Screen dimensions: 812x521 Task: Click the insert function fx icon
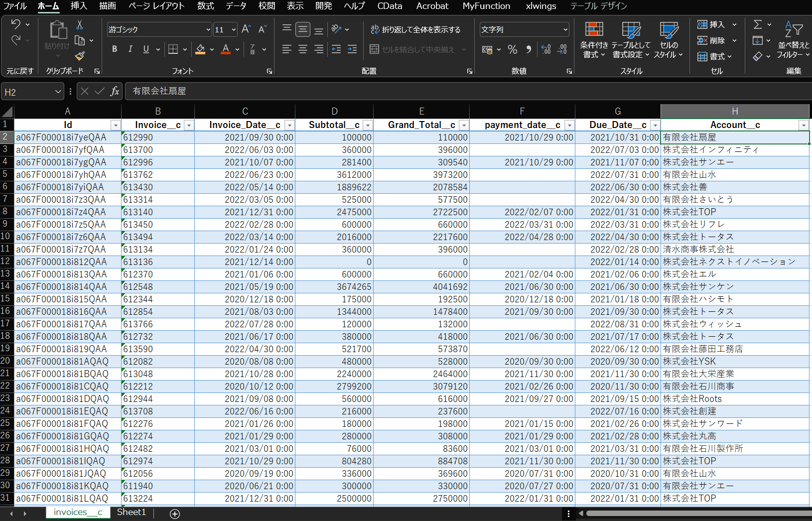tap(115, 91)
